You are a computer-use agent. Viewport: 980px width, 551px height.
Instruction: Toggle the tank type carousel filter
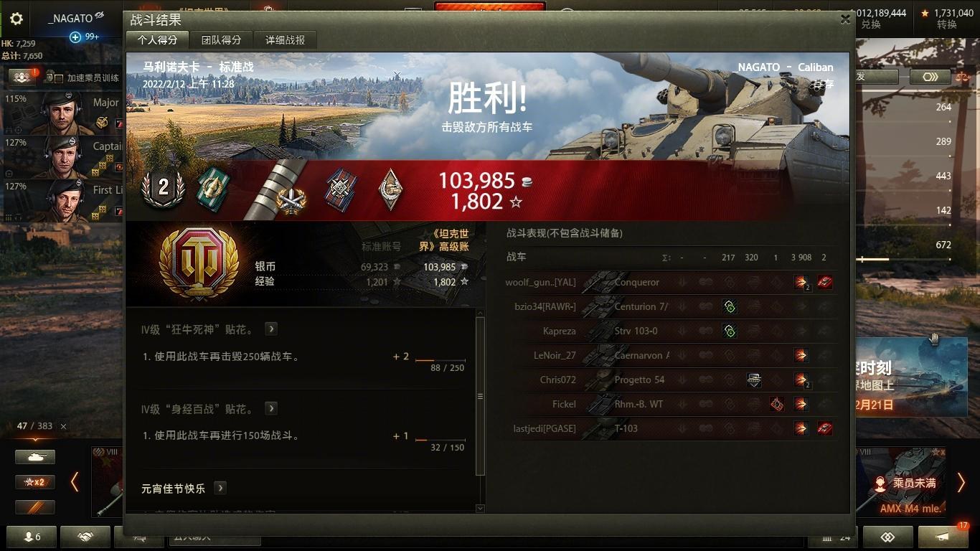[35, 456]
